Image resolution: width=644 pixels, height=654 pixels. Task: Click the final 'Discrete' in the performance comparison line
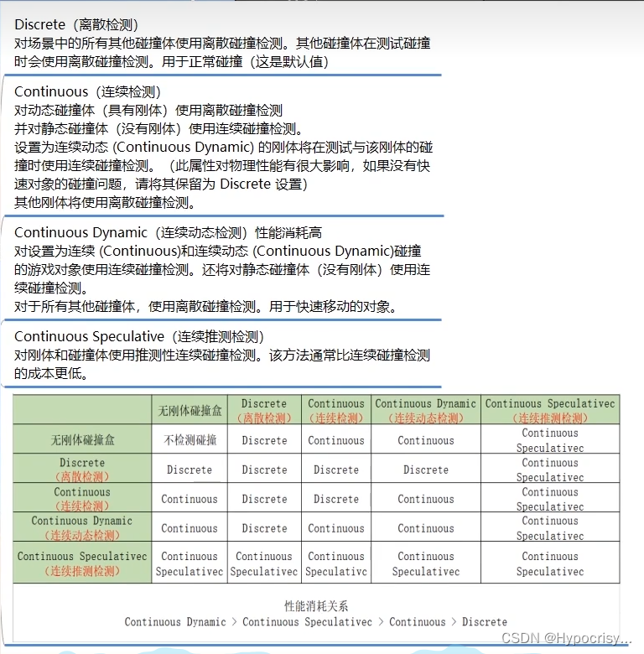[x=485, y=622]
